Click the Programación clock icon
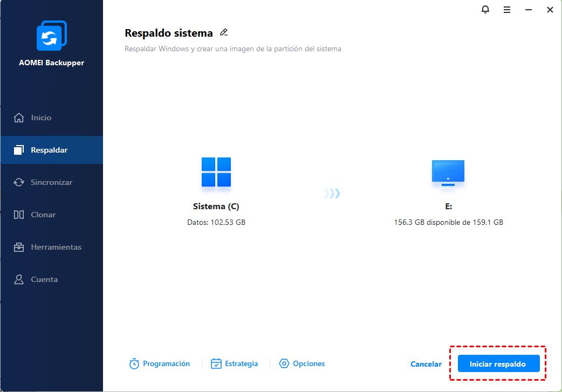The height and width of the screenshot is (392, 562). click(x=134, y=364)
